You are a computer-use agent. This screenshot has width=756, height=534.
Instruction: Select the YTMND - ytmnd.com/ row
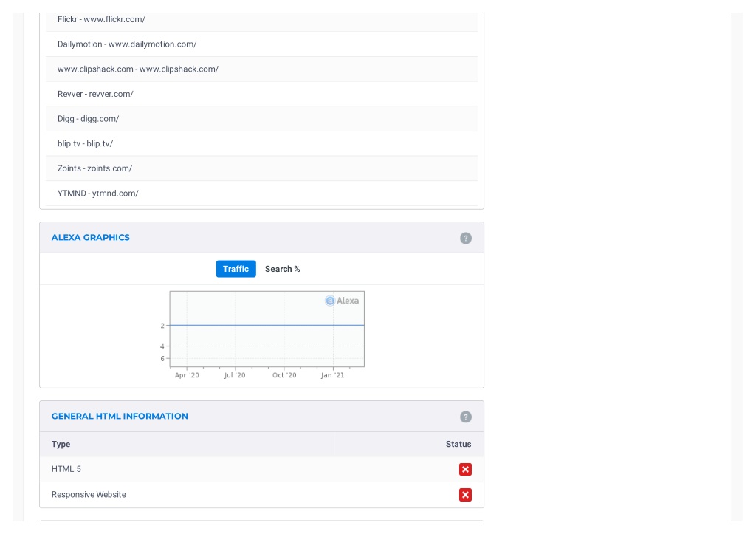[262, 194]
